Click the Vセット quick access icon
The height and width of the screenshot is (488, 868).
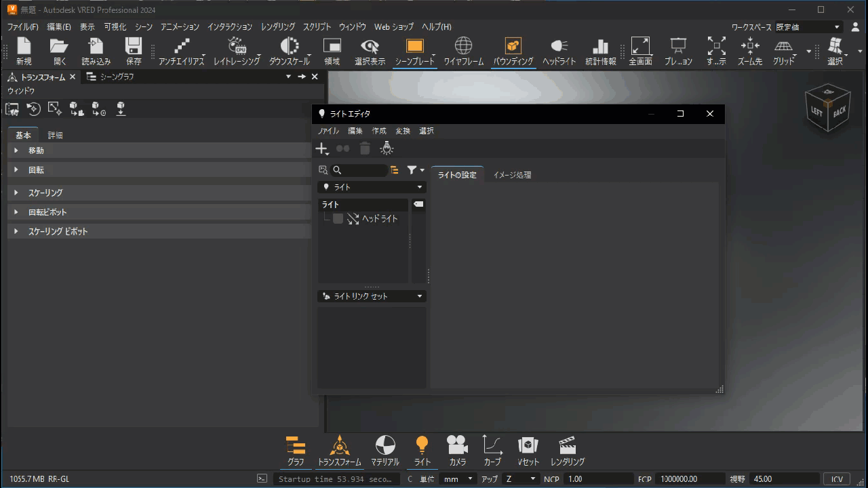528,451
